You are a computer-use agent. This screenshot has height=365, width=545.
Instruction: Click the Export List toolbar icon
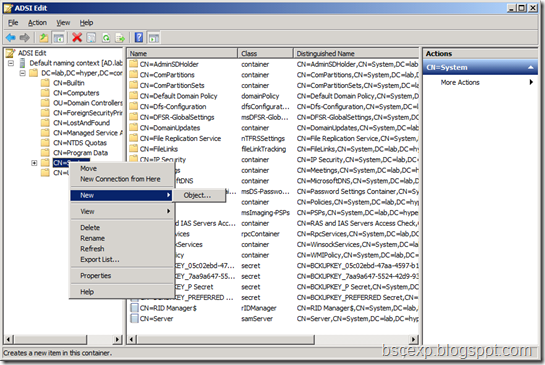tap(120, 38)
